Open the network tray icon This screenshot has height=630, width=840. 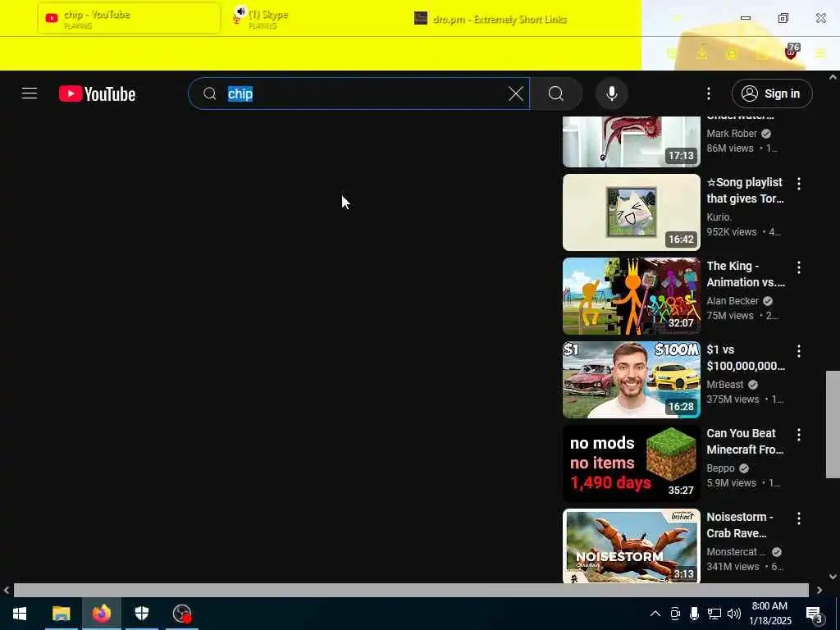click(x=714, y=614)
